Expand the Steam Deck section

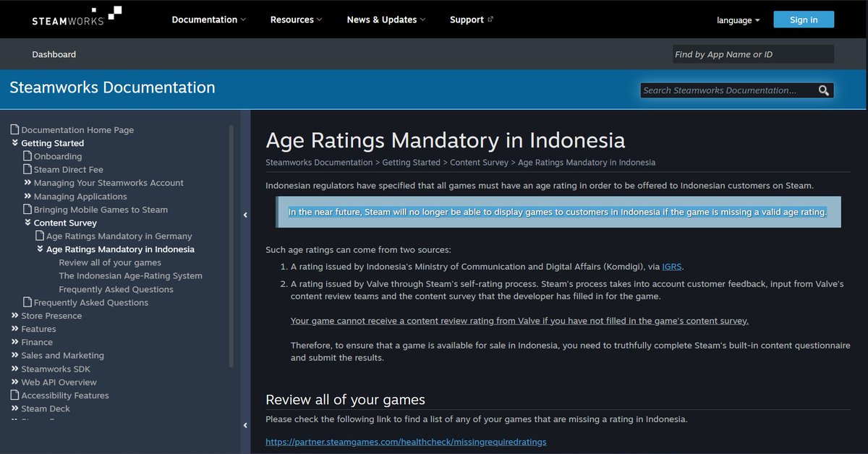[x=14, y=408]
